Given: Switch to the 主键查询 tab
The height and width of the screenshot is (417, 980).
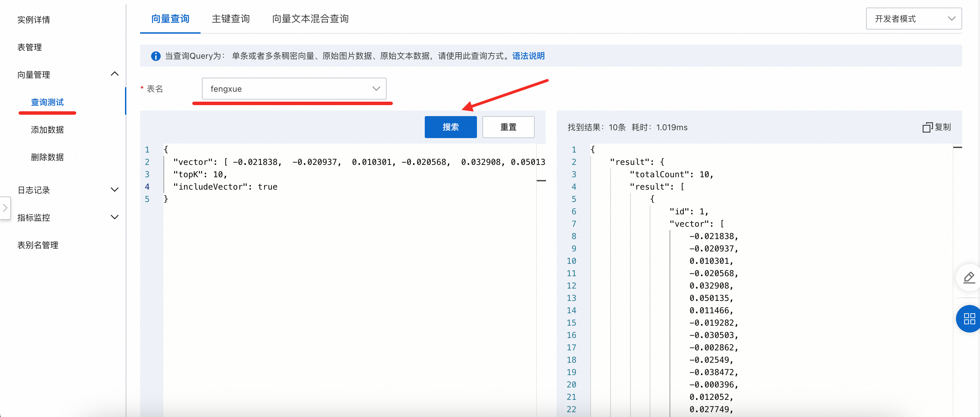Looking at the screenshot, I should click(230, 19).
